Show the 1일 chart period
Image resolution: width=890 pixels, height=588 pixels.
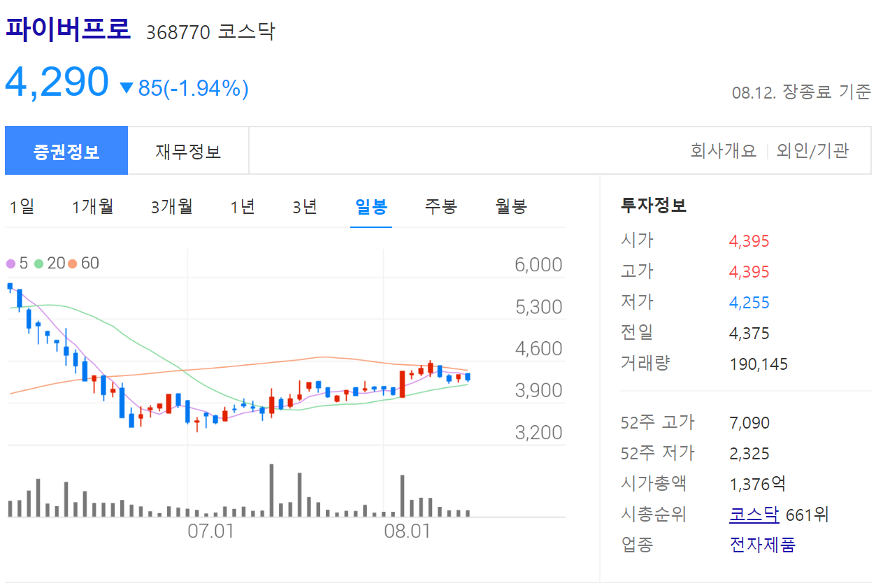tap(22, 206)
